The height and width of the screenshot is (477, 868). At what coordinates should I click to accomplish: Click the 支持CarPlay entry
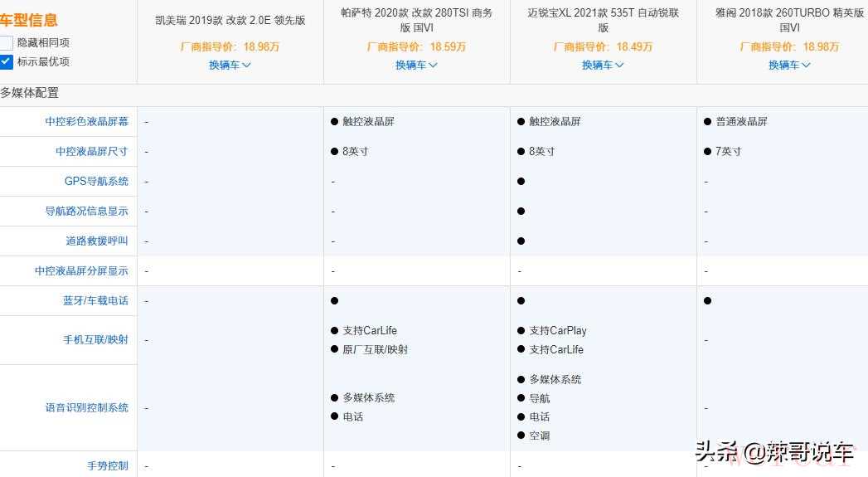pyautogui.click(x=557, y=331)
